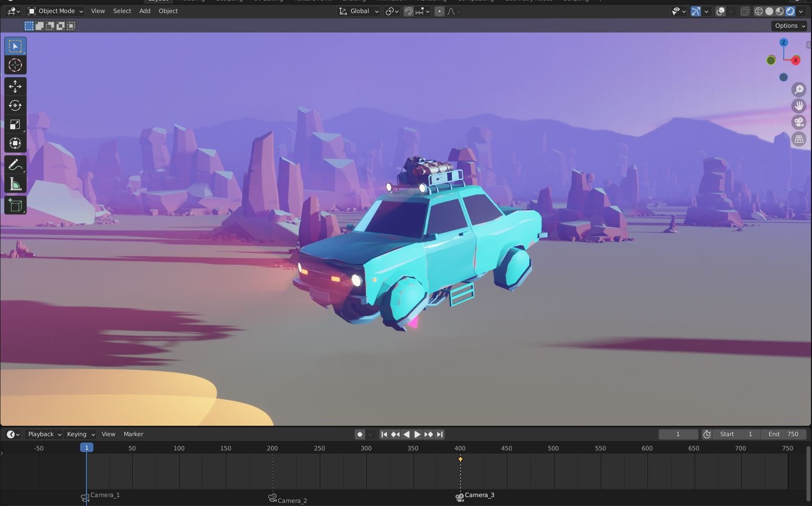Toggle X-ray mode
The image size is (812, 506).
click(x=745, y=11)
